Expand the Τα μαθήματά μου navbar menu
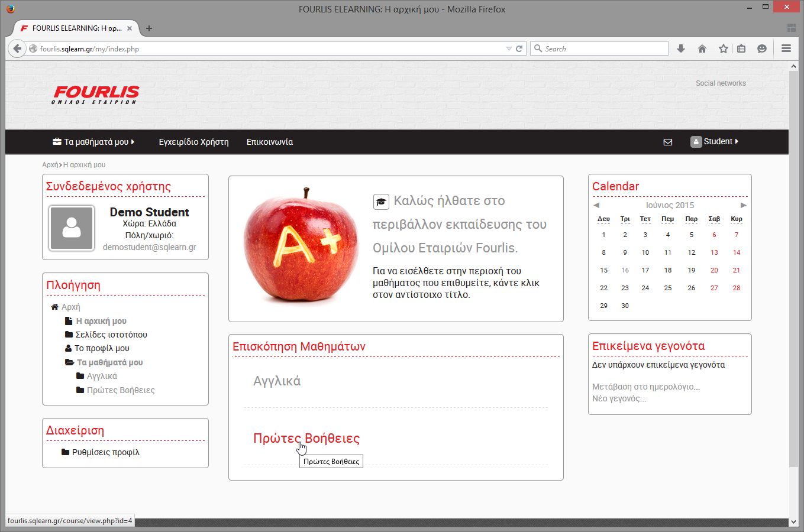 coord(93,142)
